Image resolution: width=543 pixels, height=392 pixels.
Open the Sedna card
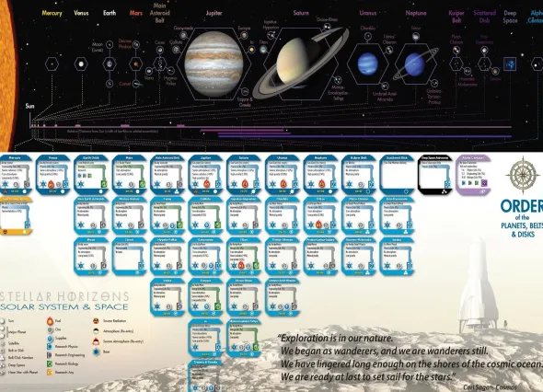[398, 257]
